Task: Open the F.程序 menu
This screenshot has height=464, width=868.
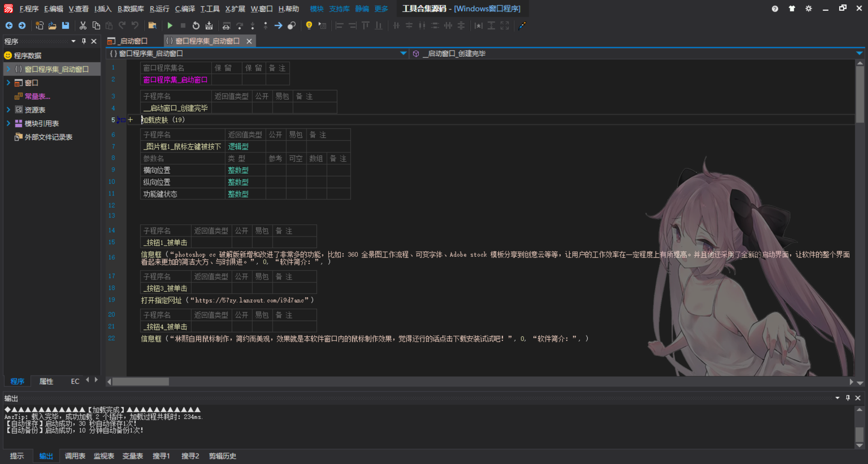Action: [29, 9]
